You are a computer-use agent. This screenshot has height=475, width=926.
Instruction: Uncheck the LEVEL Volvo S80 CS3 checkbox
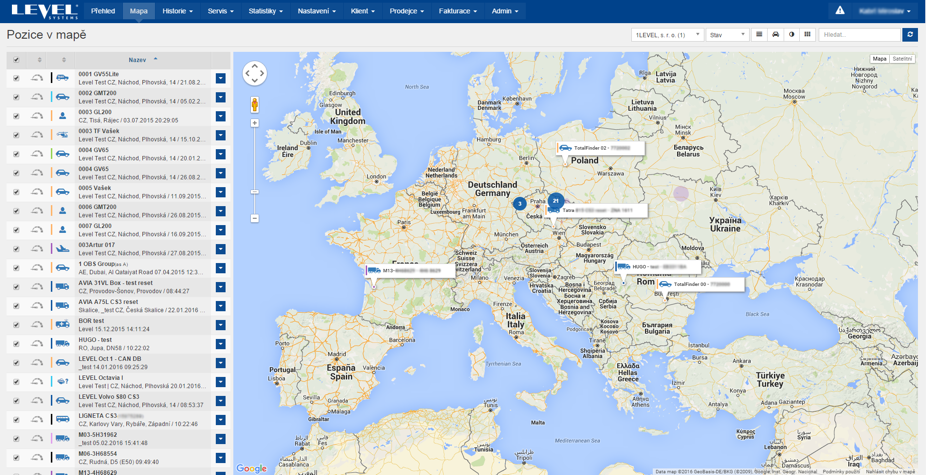click(x=16, y=401)
